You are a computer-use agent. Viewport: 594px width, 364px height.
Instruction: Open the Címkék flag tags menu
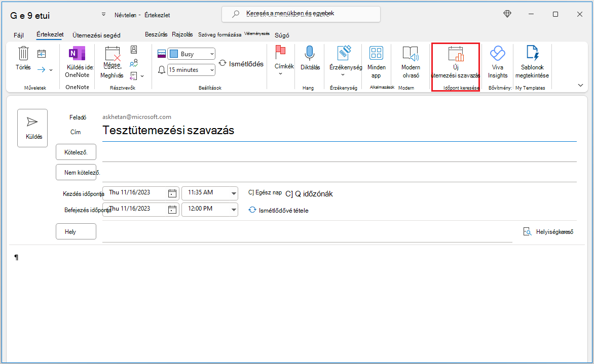[284, 61]
